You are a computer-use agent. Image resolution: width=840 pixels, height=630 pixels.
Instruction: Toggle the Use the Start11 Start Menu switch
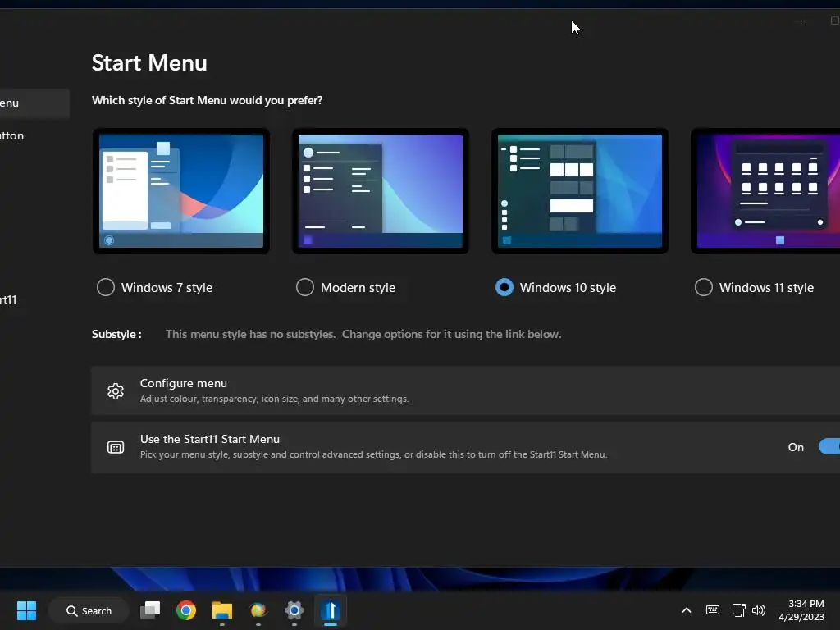(829, 447)
